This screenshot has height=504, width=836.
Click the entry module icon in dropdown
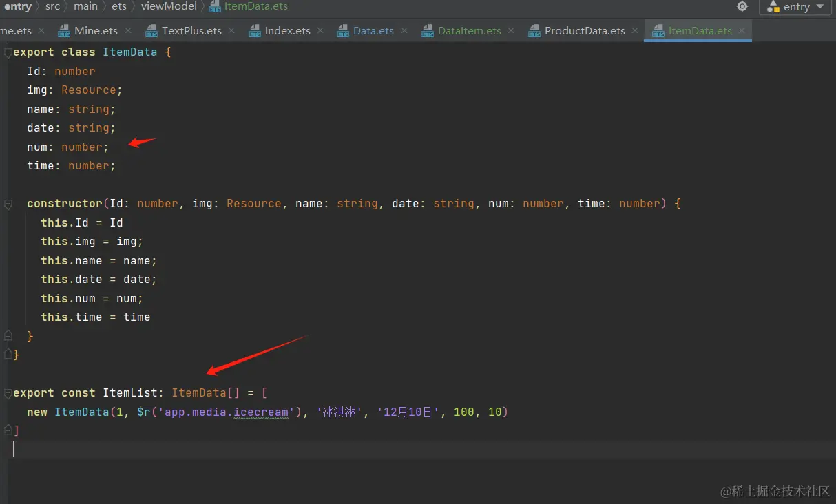point(772,7)
